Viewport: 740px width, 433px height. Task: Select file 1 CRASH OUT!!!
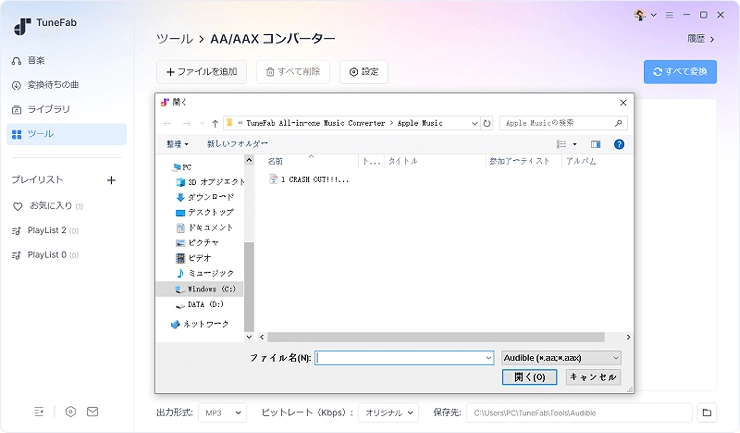(309, 179)
